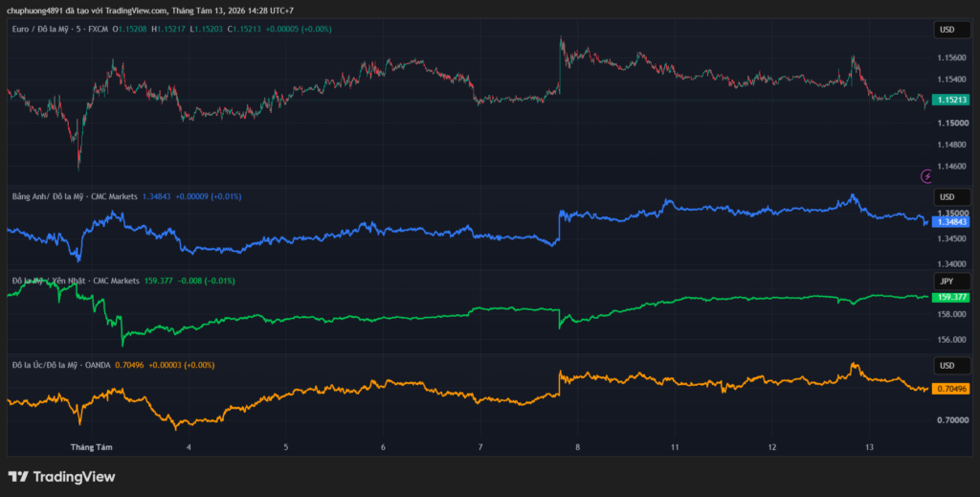Click date 11 on the time axis

click(x=675, y=447)
